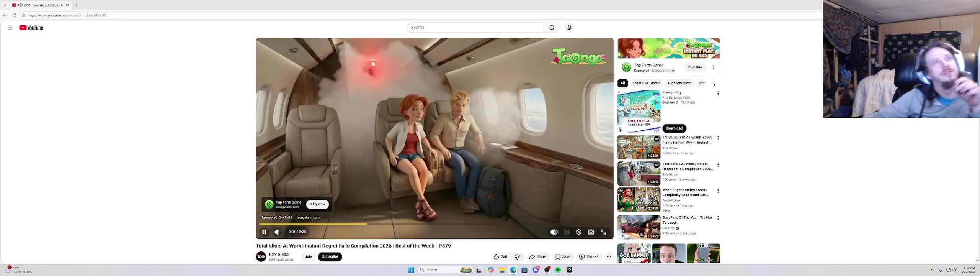Screen dimensions: 980x276
Task: Open File Explorer from taskbar
Action: (502, 270)
